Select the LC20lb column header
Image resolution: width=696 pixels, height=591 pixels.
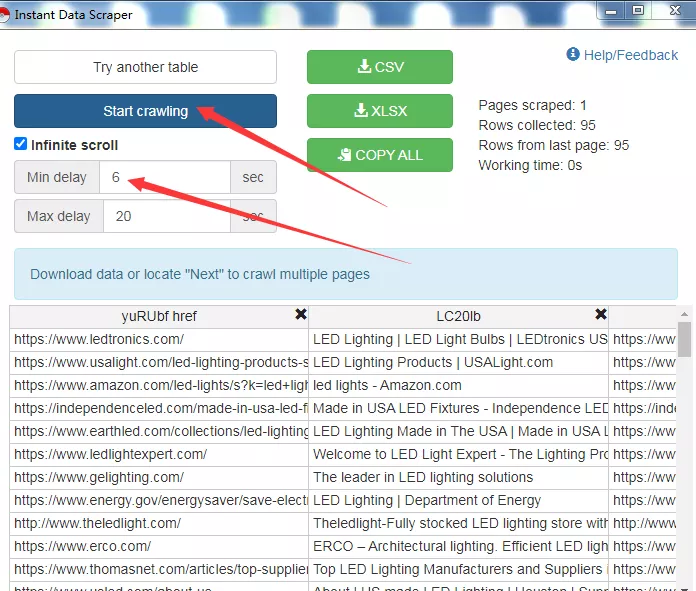458,317
